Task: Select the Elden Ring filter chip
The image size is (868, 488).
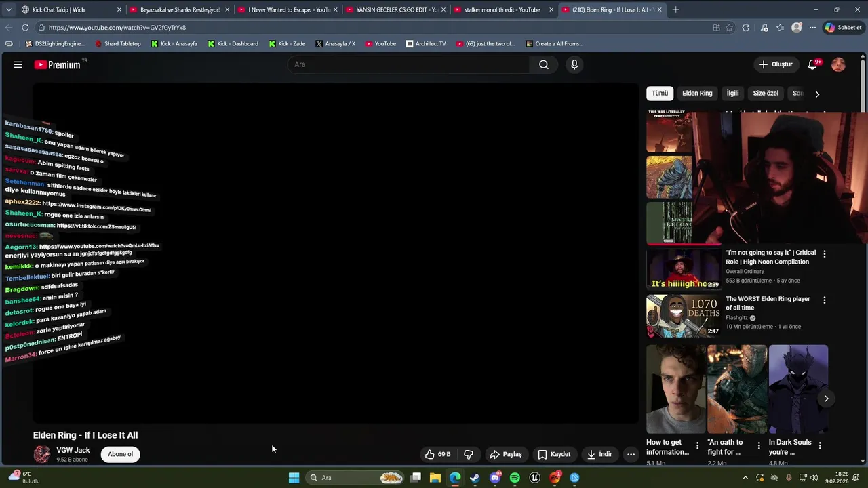Action: [697, 94]
